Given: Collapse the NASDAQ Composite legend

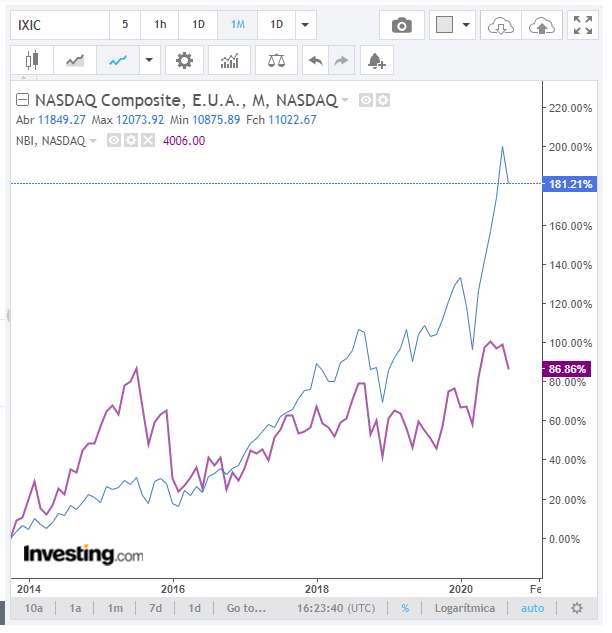Looking at the screenshot, I should (22, 100).
